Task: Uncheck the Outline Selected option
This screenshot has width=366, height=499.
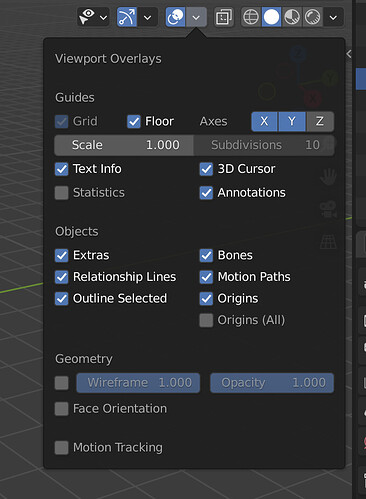Action: [62, 298]
